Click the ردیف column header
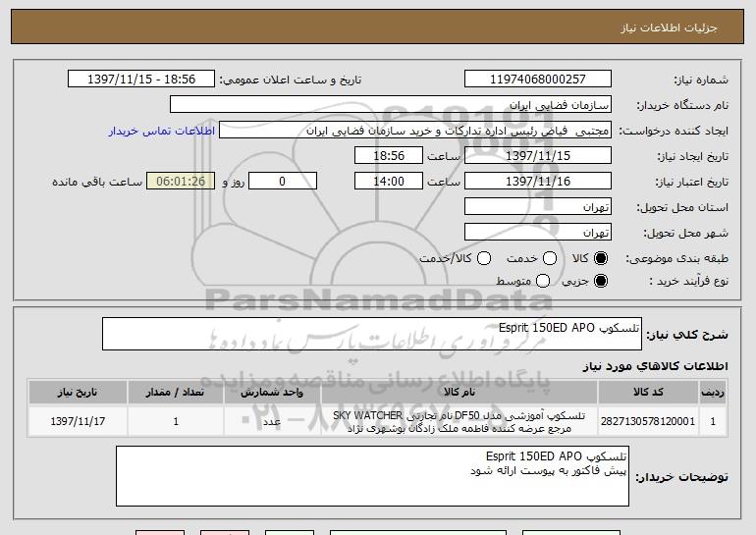The height and width of the screenshot is (535, 756). (713, 393)
